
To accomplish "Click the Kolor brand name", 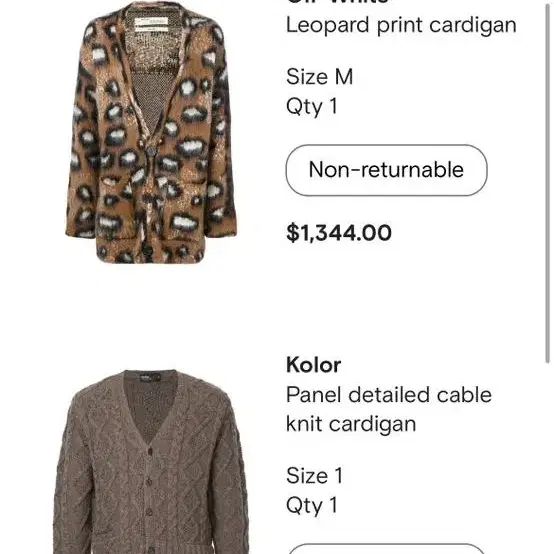I will click(313, 365).
